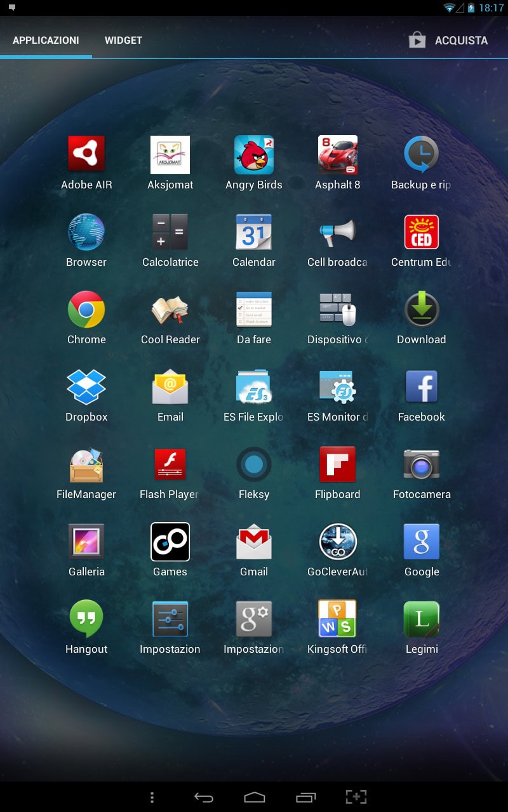Launch the Aksjomat app
This screenshot has height=812, width=508.
[x=170, y=154]
